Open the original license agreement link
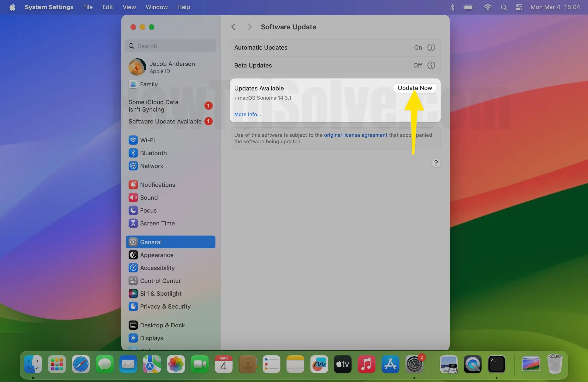Image resolution: width=588 pixels, height=382 pixels. [x=355, y=135]
